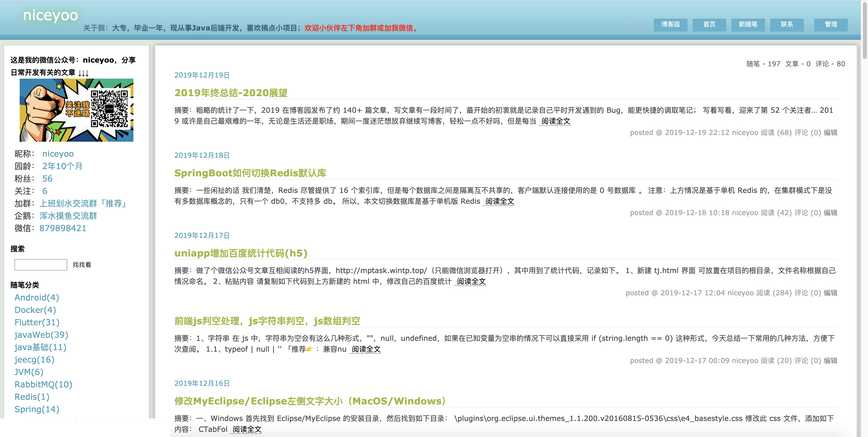The image size is (868, 437).
Task: Click 编辑 on the 2019-12-17 00:09 post
Action: (x=830, y=361)
